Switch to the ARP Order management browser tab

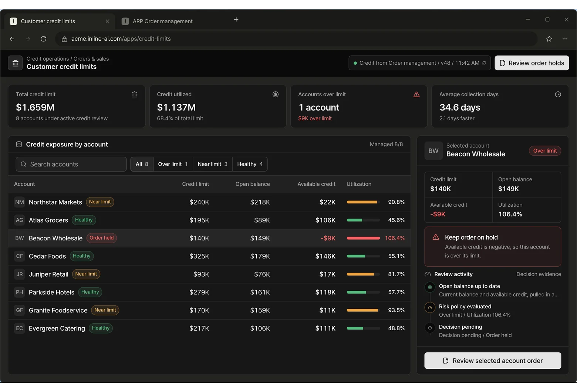pyautogui.click(x=163, y=21)
